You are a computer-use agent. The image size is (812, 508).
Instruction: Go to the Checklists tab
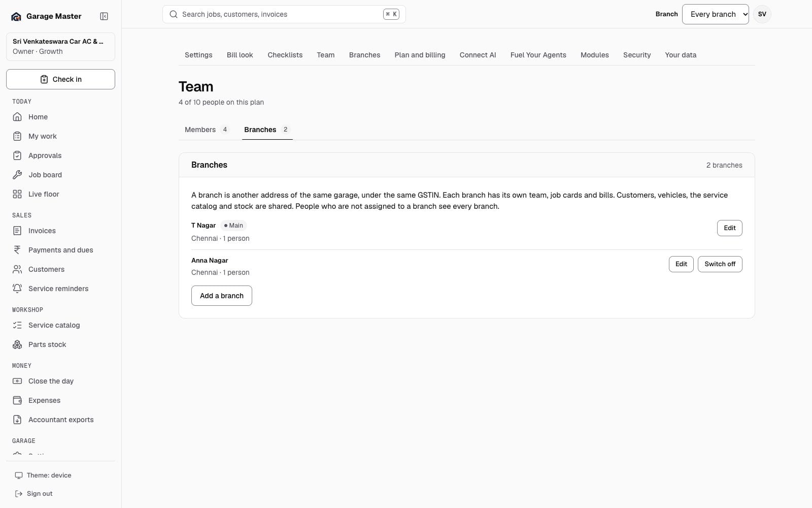285,55
